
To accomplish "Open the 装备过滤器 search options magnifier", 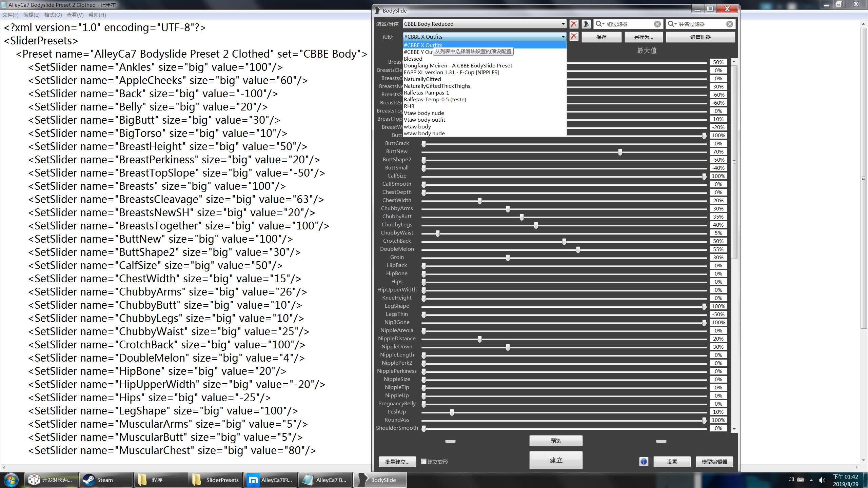I will (672, 24).
